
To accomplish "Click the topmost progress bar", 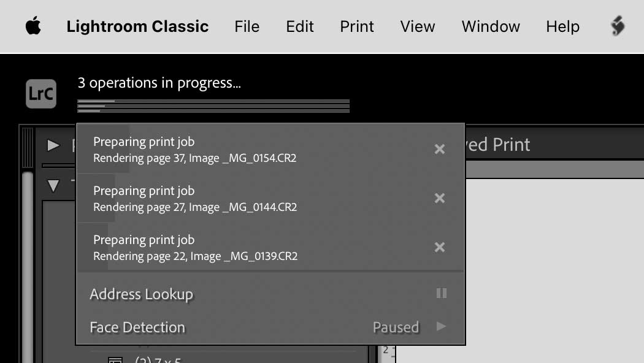I will pyautogui.click(x=213, y=100).
